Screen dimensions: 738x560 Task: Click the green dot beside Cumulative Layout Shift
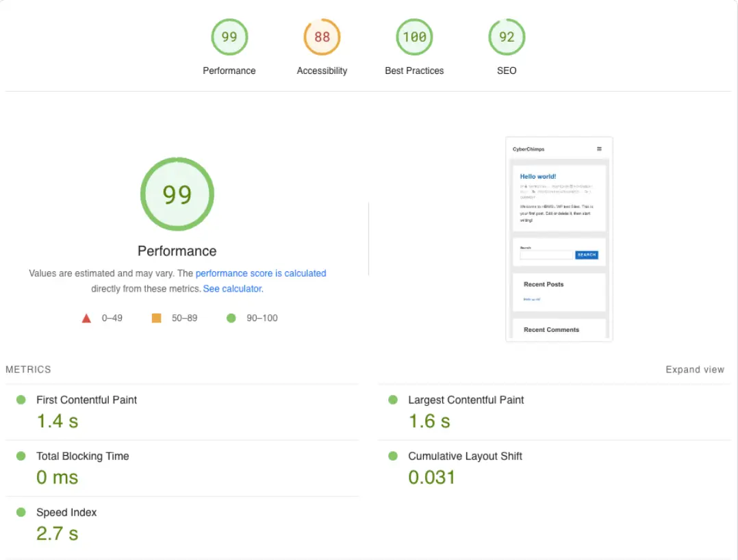point(392,456)
